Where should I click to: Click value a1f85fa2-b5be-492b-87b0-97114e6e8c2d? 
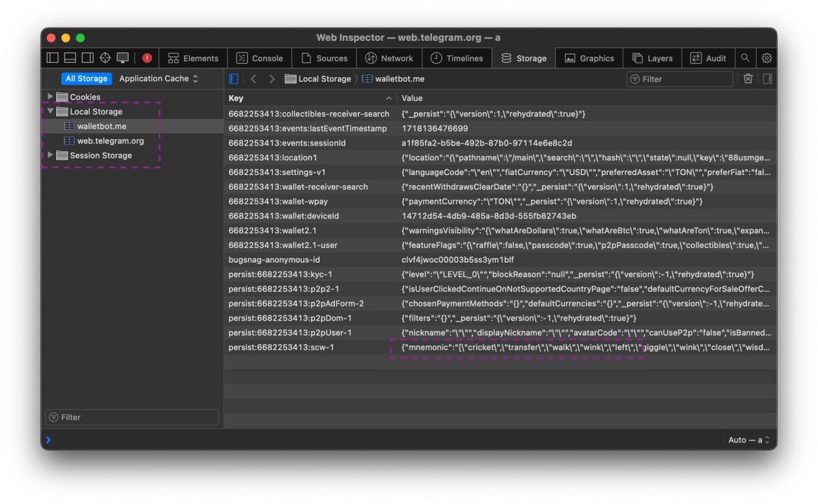(487, 143)
